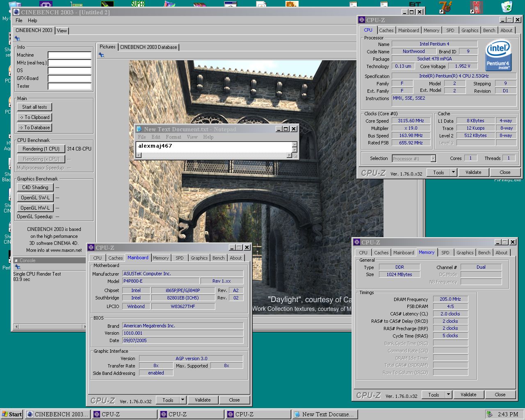
Task: Select the SUPER desktop icon
Action: click(x=138, y=4)
